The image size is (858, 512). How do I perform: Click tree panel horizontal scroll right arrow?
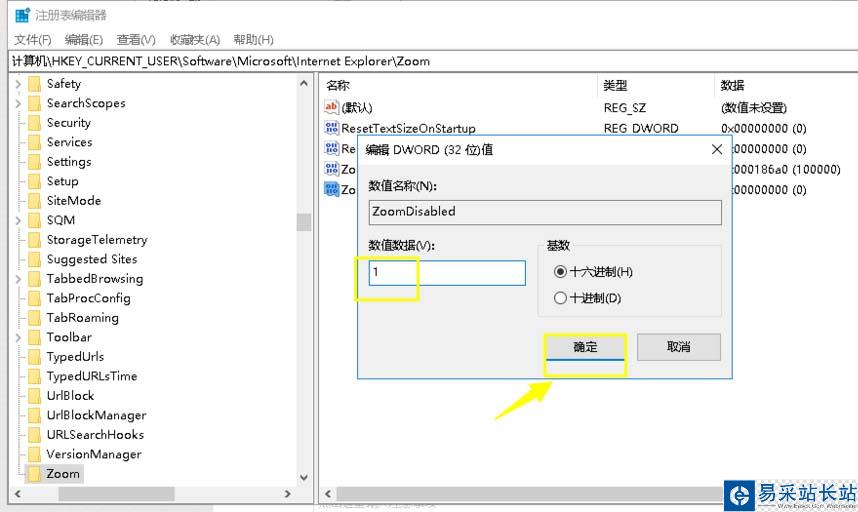(288, 493)
